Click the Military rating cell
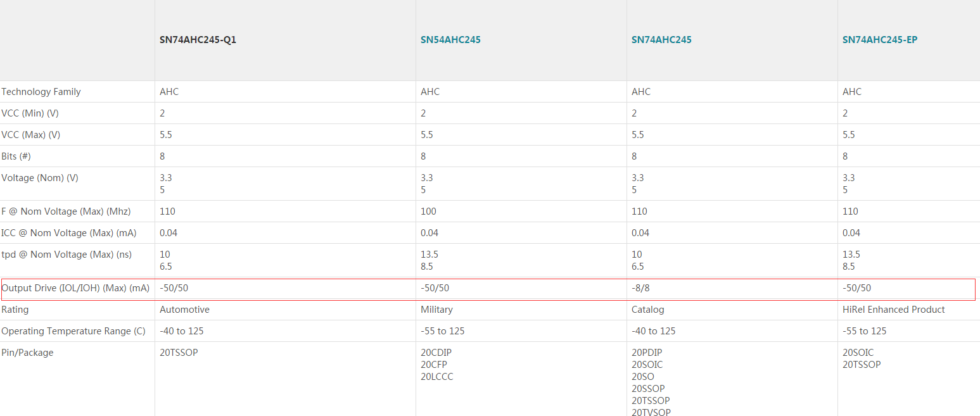The height and width of the screenshot is (416, 980). pos(436,310)
